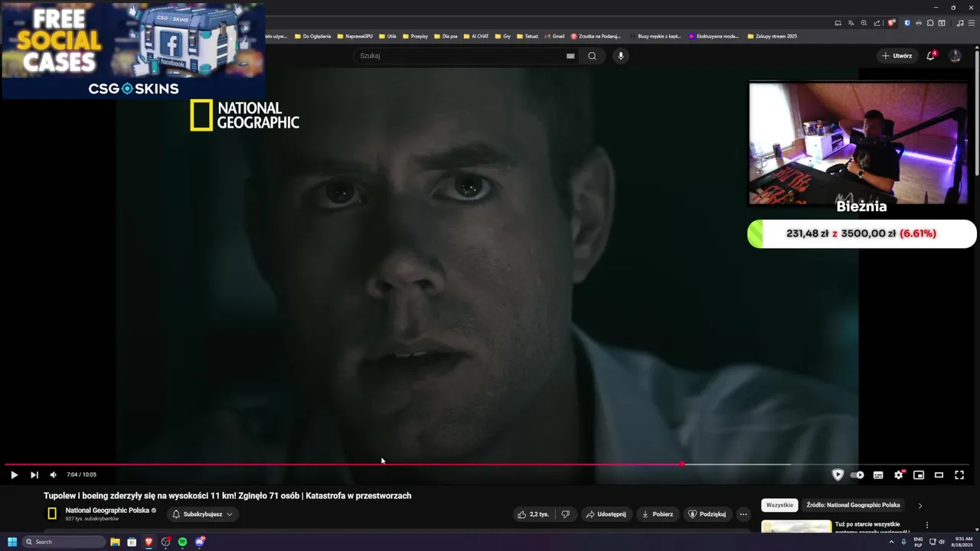Show more filter chips with right arrow
This screenshot has width=980, height=551.
[x=920, y=505]
